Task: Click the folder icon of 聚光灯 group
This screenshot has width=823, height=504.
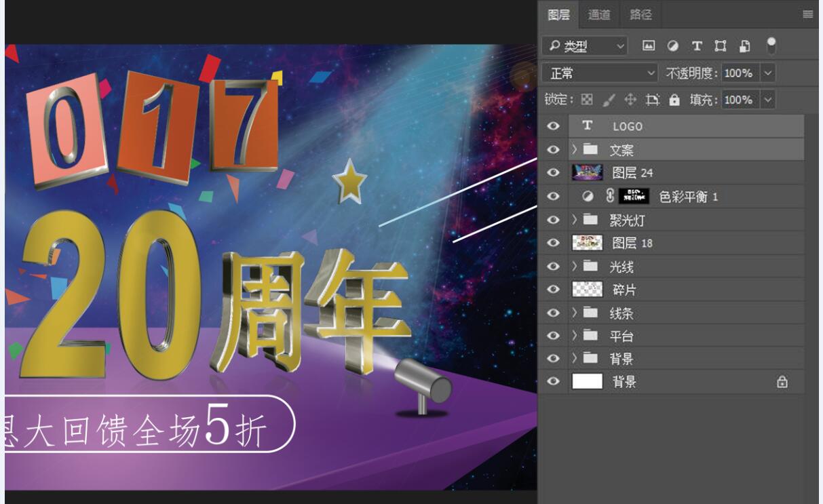Action: (x=591, y=220)
